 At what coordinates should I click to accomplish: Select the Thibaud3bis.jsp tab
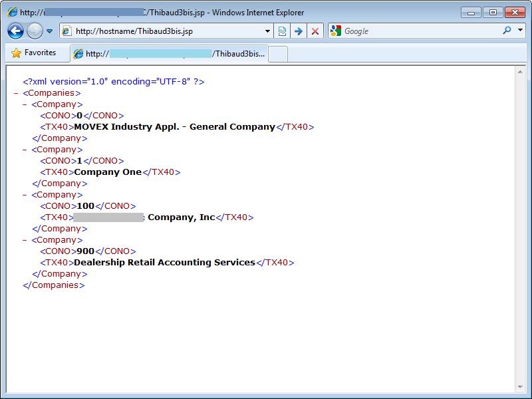tap(170, 54)
